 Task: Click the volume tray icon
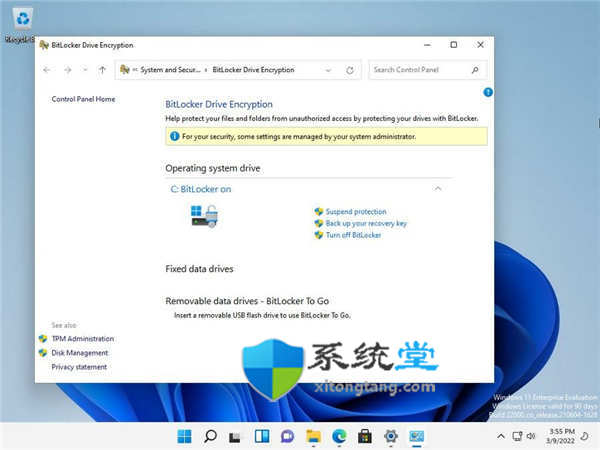tap(531, 436)
